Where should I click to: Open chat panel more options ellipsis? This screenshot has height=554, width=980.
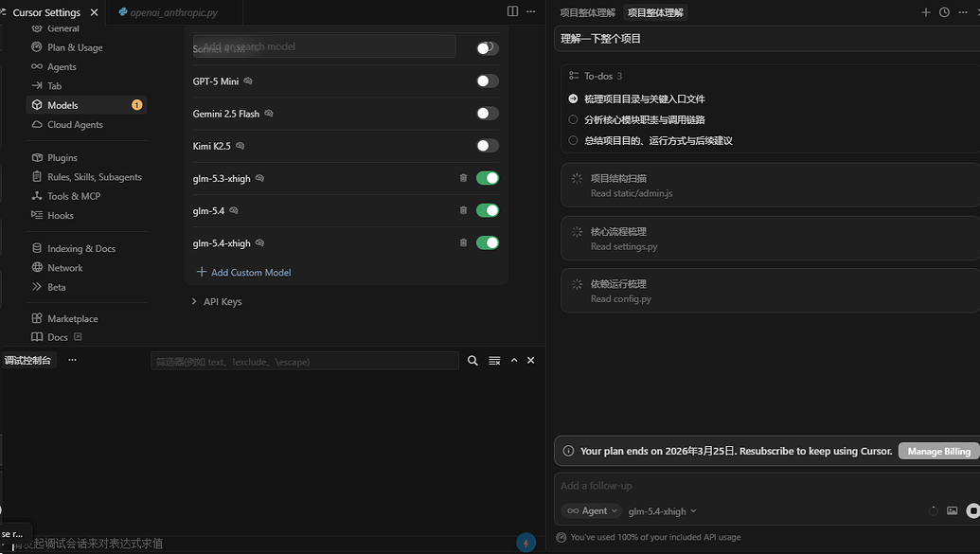(963, 12)
